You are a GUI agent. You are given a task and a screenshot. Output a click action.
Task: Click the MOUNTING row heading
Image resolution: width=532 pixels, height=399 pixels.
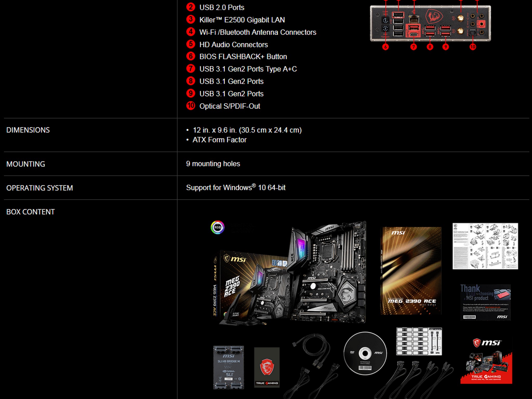pos(26,164)
